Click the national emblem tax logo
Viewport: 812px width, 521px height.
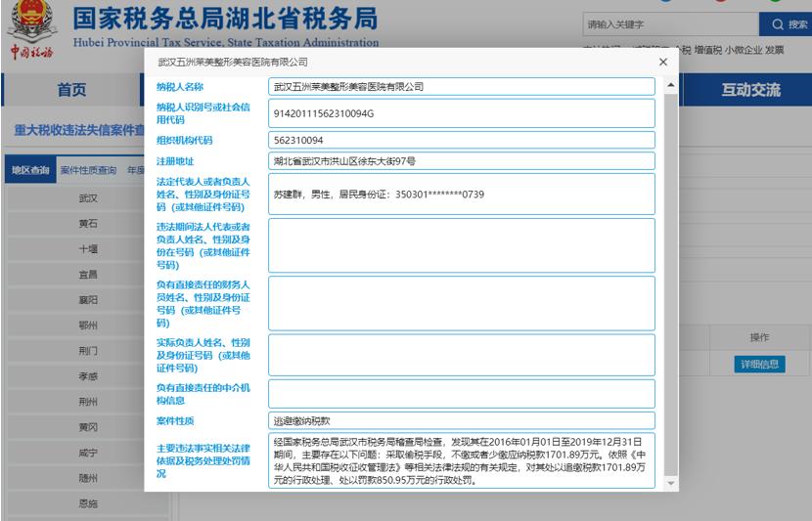[32, 28]
